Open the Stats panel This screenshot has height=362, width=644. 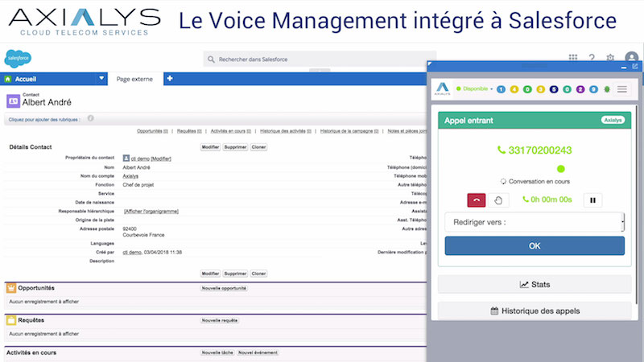coord(535,285)
